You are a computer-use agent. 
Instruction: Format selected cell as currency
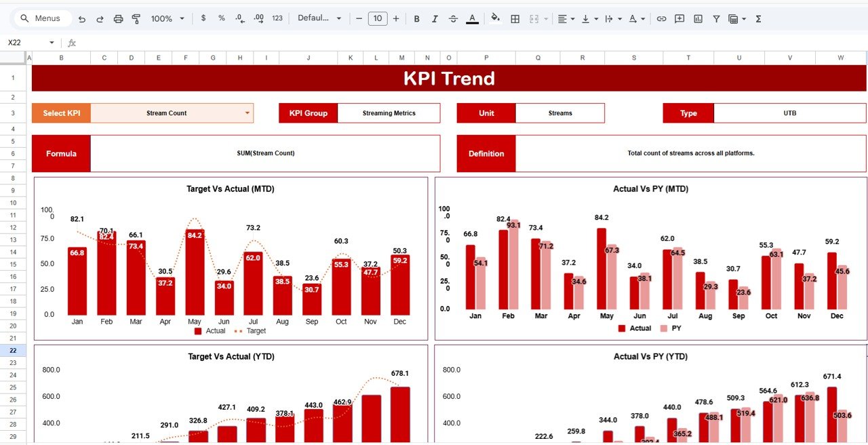point(203,18)
